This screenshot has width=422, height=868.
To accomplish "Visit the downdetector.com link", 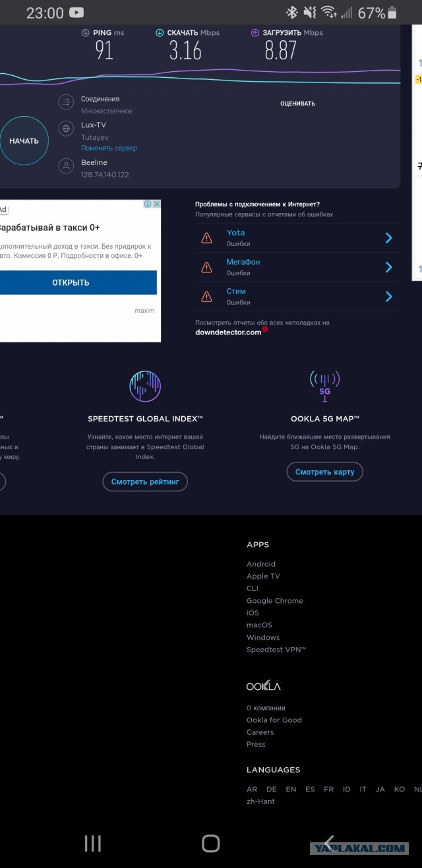I will click(x=228, y=332).
